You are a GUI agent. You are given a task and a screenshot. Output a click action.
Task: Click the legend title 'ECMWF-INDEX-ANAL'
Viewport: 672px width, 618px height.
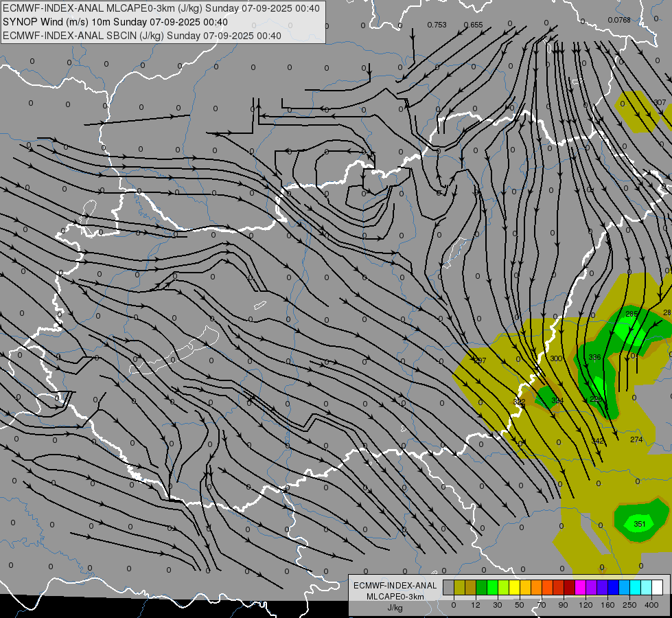(395, 586)
